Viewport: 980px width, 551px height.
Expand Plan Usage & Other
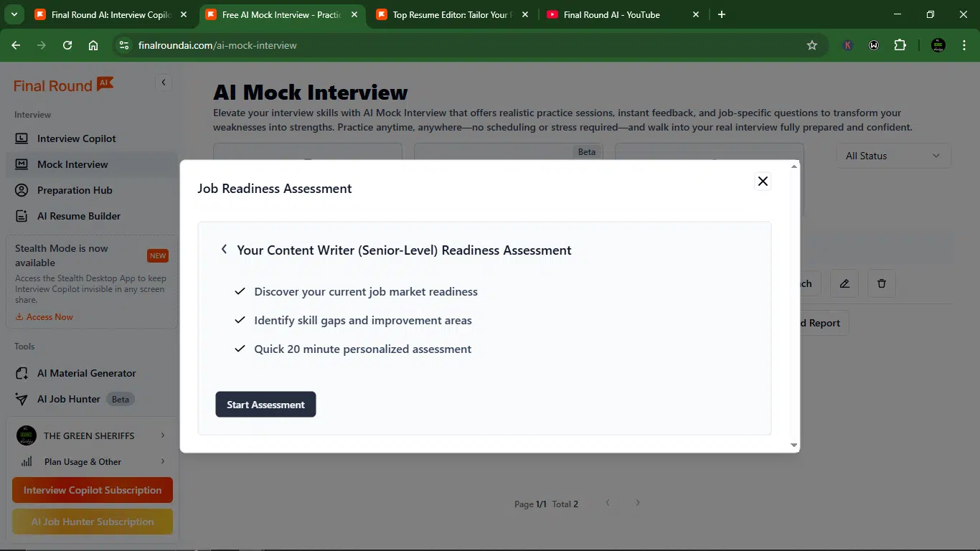[92, 461]
